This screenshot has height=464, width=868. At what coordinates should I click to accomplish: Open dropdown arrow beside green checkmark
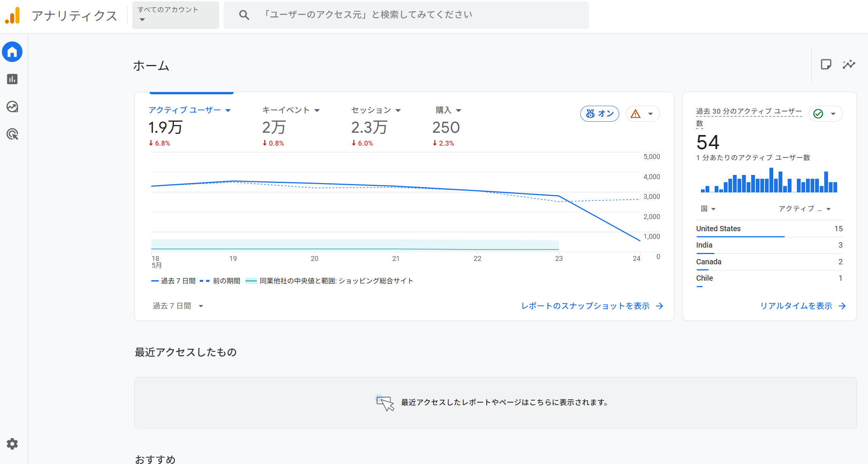pos(833,114)
